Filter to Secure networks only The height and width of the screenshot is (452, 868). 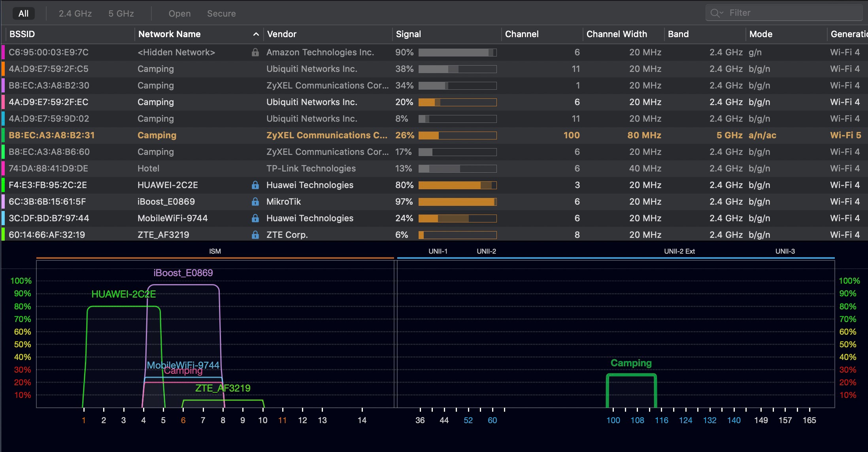click(x=221, y=13)
